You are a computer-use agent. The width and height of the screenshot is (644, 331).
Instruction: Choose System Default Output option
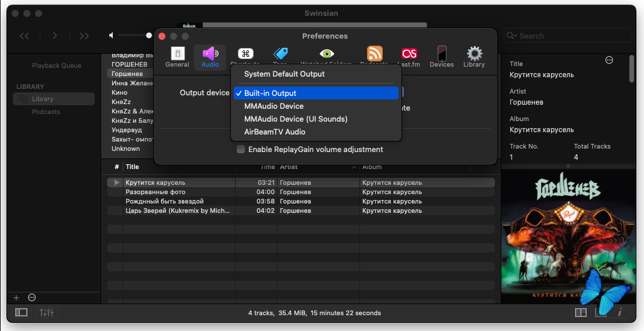tap(284, 74)
